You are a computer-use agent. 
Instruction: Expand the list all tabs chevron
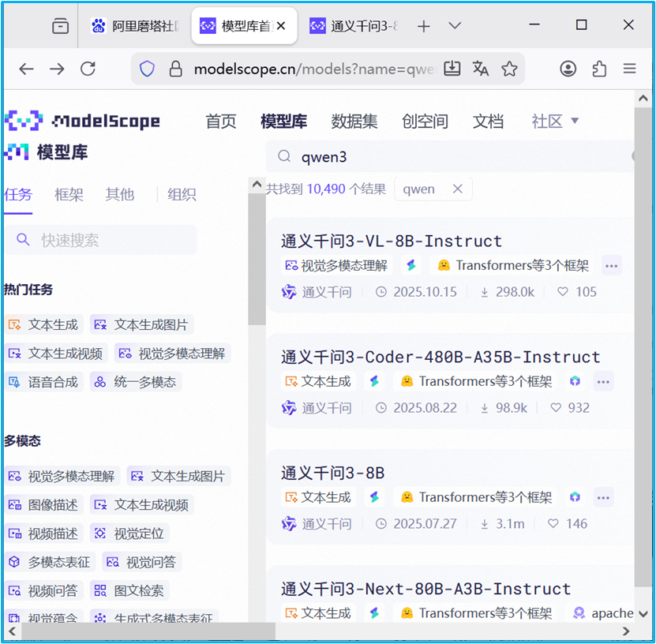point(455,26)
